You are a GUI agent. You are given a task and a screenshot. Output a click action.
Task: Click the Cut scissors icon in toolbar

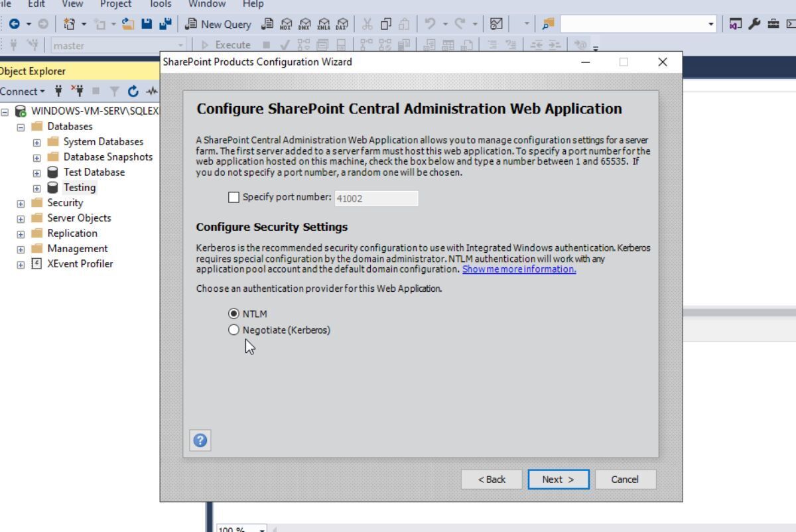pyautogui.click(x=367, y=24)
